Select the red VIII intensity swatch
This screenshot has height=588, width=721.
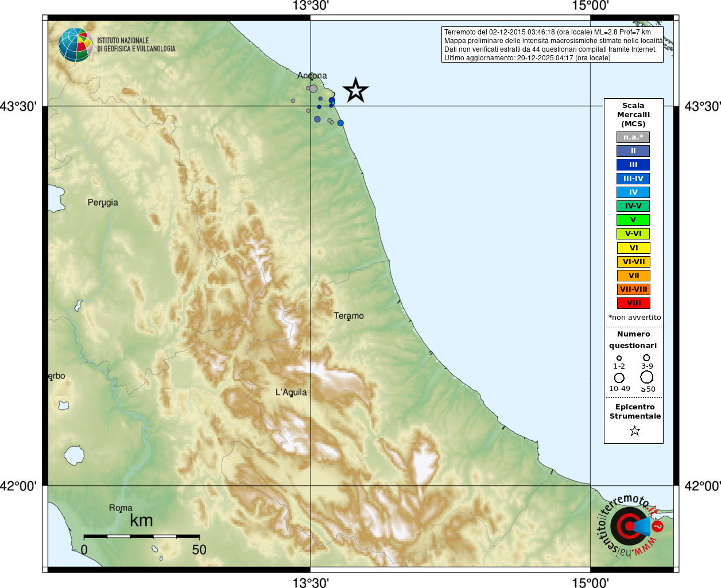634,303
